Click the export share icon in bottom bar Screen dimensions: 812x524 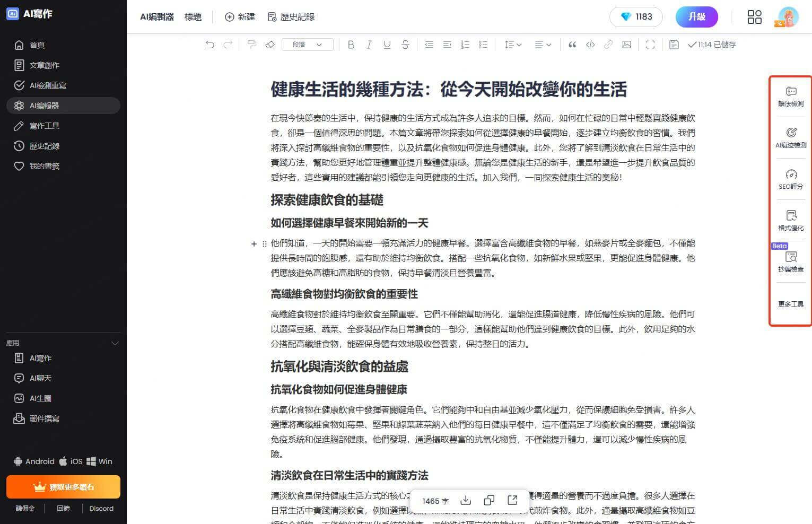pos(512,500)
